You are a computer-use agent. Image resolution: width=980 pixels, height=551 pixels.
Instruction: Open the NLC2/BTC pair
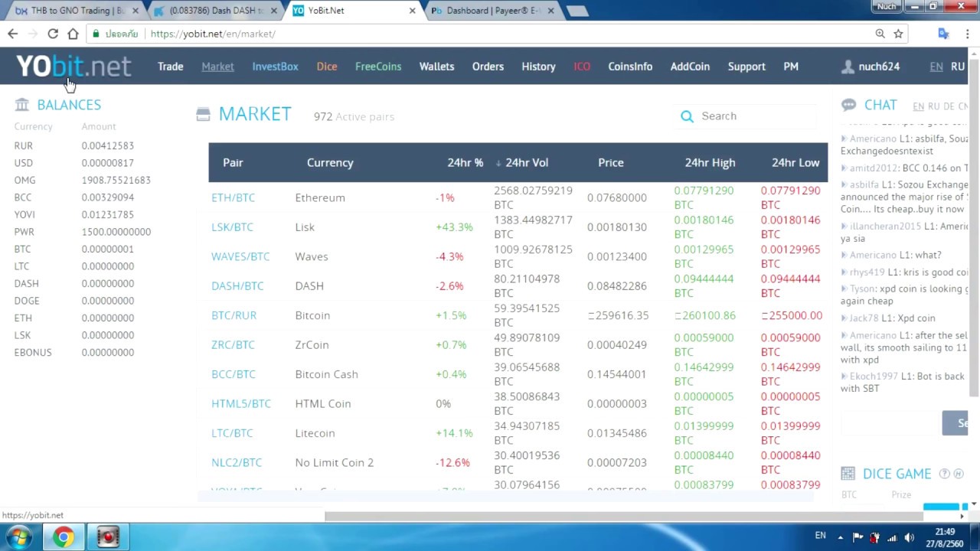point(237,463)
